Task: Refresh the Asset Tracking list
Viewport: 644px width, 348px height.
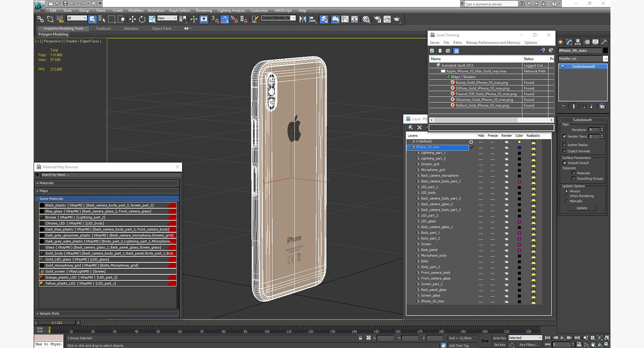Action: point(432,51)
